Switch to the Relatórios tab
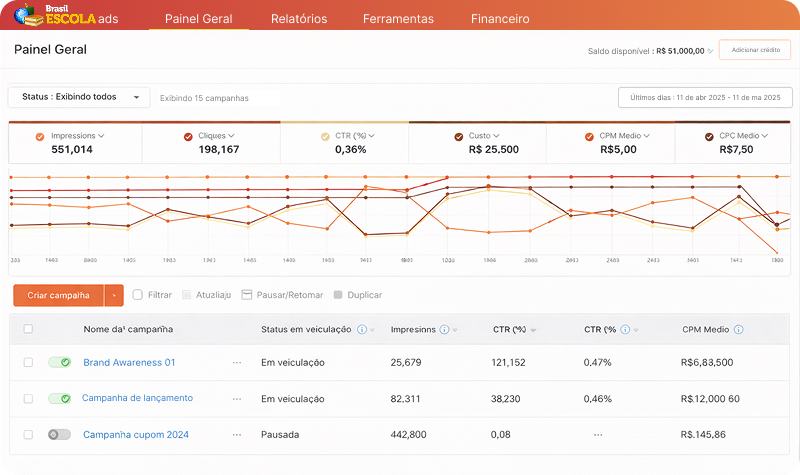The image size is (800, 475). click(298, 19)
